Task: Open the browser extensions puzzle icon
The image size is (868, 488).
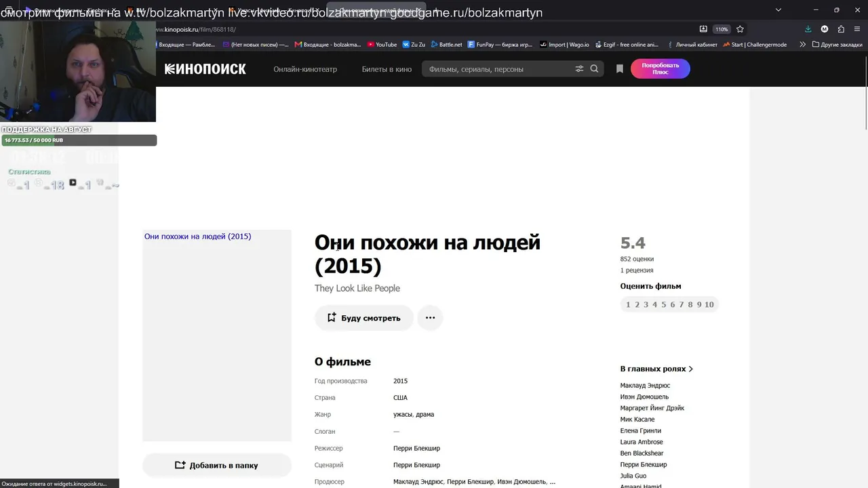Action: coord(841,29)
